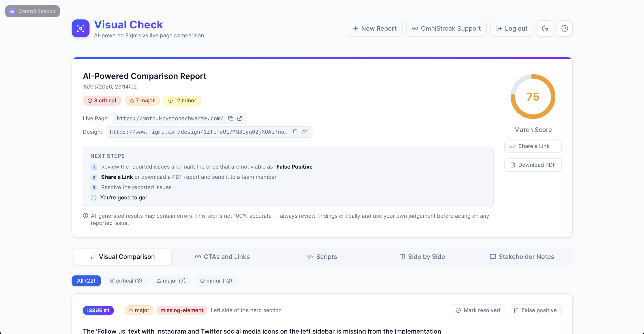The width and height of the screenshot is (644, 334).
Task: Click the Visual Check logo icon
Action: [81, 28]
